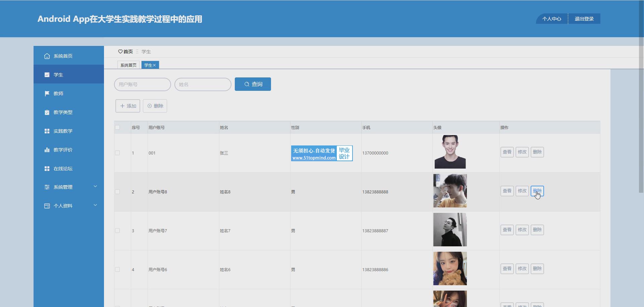Screen dimensions: 644x307
Task: Click 修改 for row 姓名8
Action: point(522,191)
